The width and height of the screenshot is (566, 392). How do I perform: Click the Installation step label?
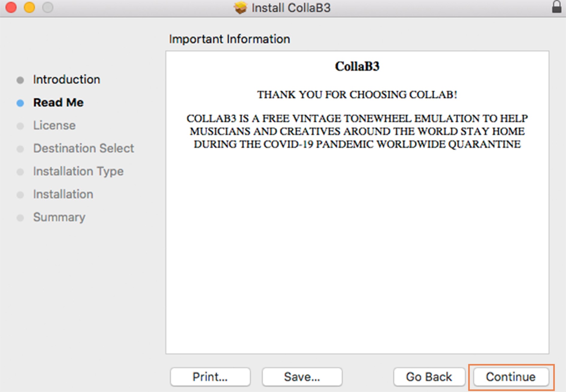click(63, 195)
